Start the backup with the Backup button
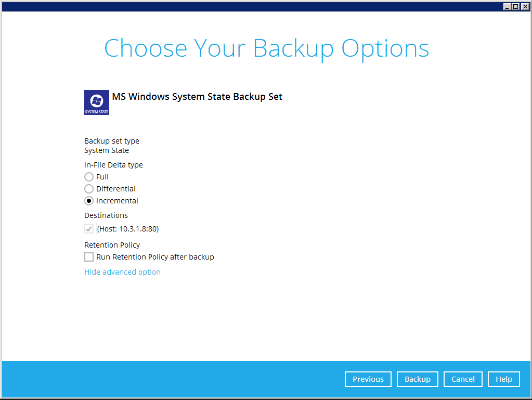The width and height of the screenshot is (532, 400). [417, 379]
